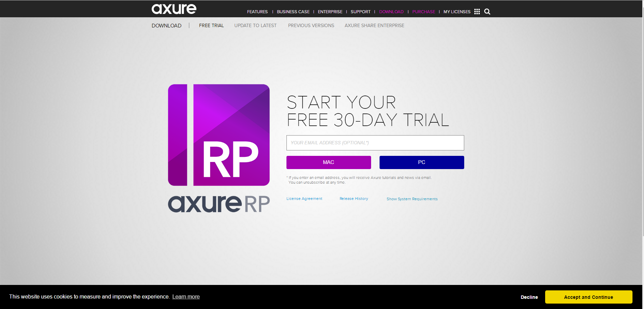The image size is (644, 309).
Task: Select the Update to Latest tab
Action: pos(255,25)
